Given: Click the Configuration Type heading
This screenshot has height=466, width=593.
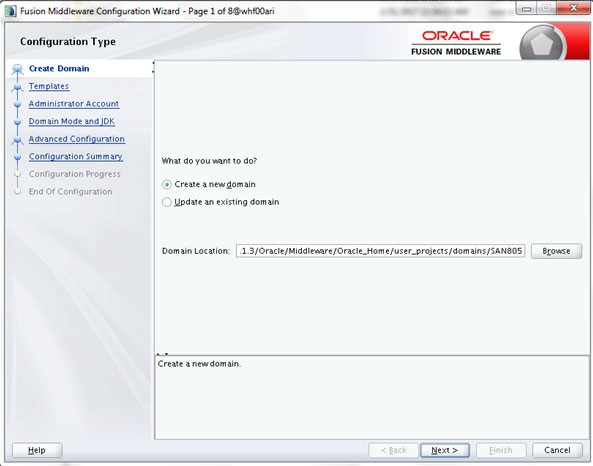Looking at the screenshot, I should point(68,42).
